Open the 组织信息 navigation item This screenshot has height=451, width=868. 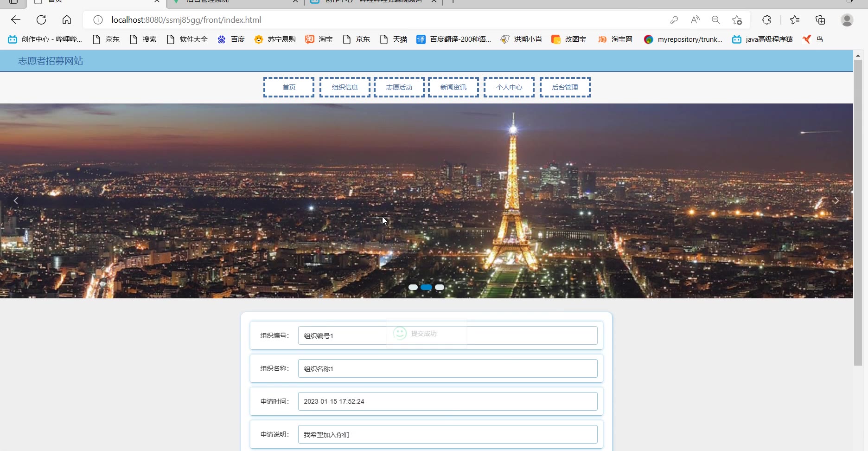[x=345, y=87]
